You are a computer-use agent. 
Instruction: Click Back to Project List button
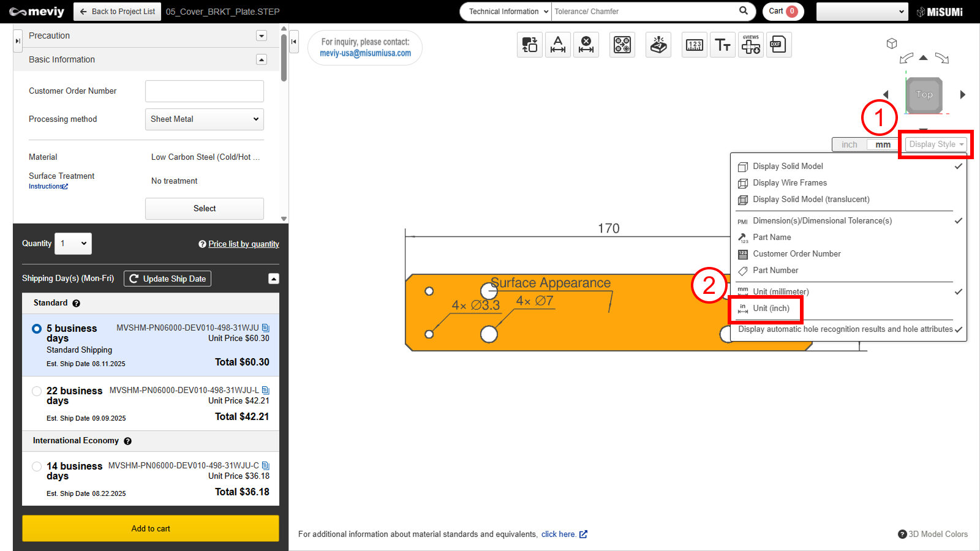point(118,12)
